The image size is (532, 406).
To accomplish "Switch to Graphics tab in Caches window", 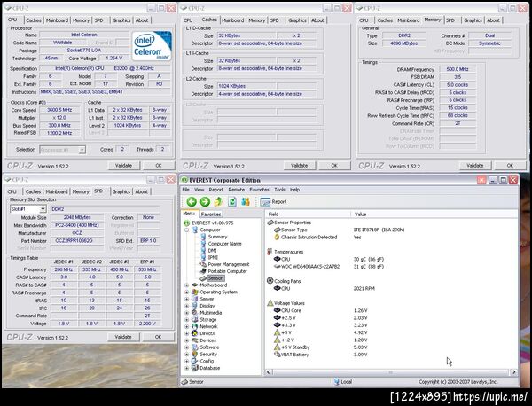I will (x=297, y=20).
